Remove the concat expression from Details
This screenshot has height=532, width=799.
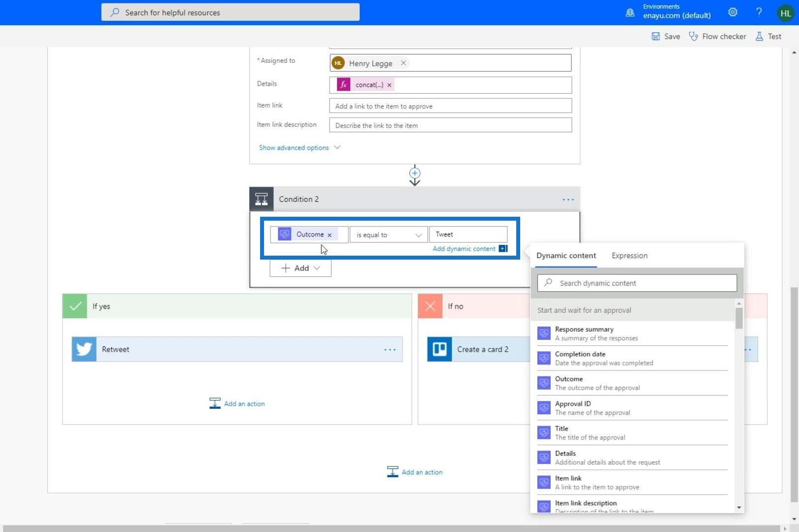tap(389, 85)
